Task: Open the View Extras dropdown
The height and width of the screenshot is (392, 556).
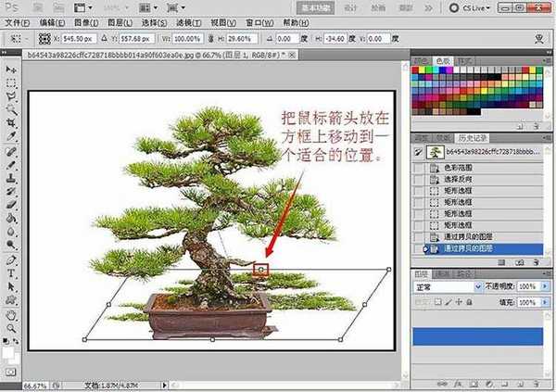Action: pyautogui.click(x=83, y=7)
